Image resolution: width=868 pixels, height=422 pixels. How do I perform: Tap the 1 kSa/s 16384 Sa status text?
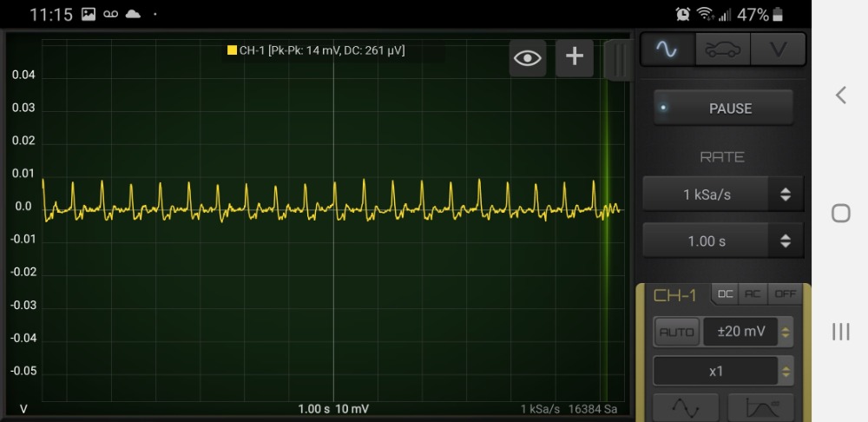569,409
